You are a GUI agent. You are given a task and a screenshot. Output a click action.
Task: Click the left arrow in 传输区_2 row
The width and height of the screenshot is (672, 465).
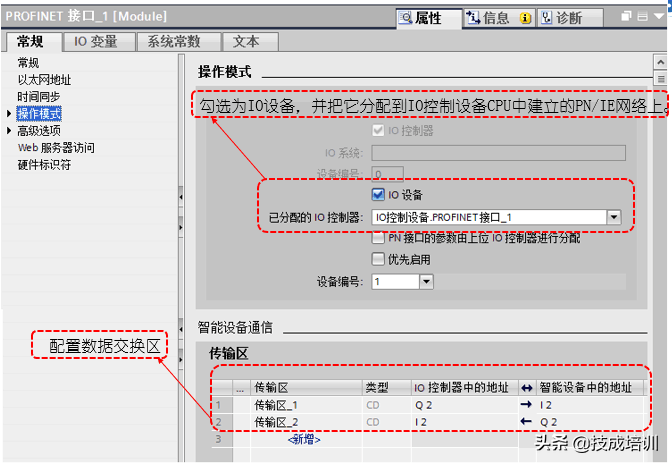pos(526,421)
